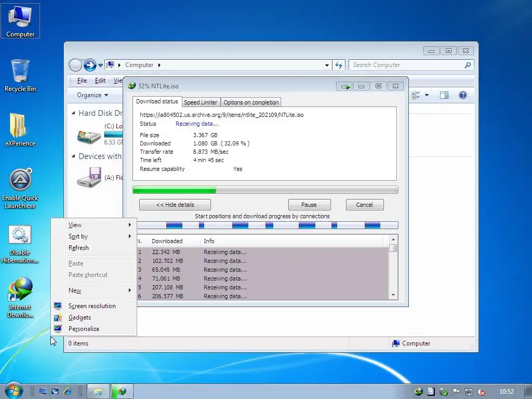Click the download progress bar
Viewport: 532px width, 399px height.
click(265, 190)
